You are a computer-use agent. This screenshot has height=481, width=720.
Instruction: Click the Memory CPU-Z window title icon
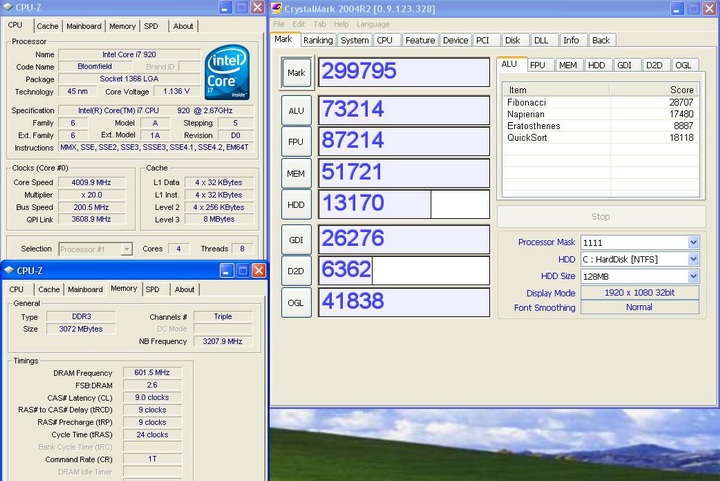[x=9, y=271]
